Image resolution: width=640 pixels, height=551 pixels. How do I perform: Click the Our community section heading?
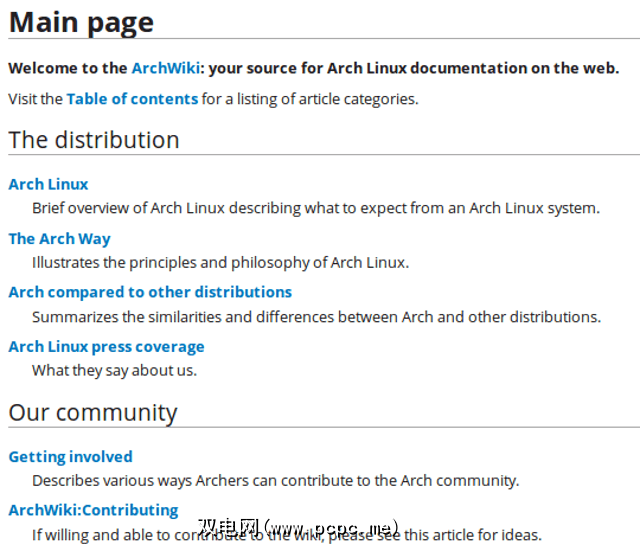click(x=93, y=412)
